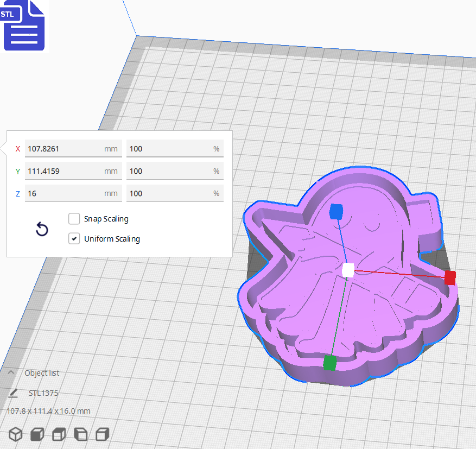Image resolution: width=476 pixels, height=449 pixels.
Task: Select the right side view icon
Action: [x=102, y=434]
